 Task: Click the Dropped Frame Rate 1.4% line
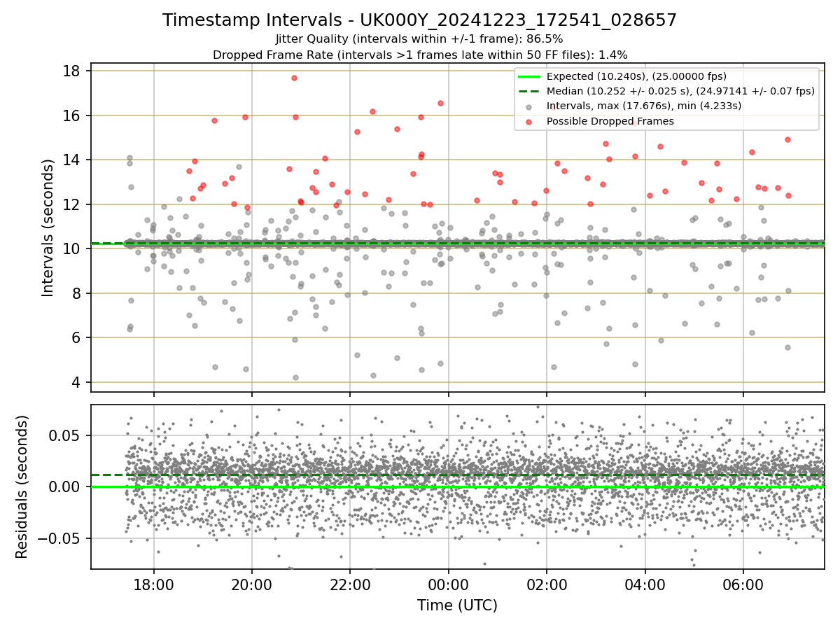coord(420,55)
